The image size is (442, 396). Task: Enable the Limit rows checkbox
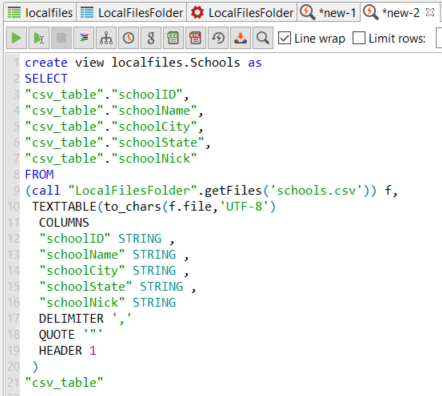pos(359,38)
